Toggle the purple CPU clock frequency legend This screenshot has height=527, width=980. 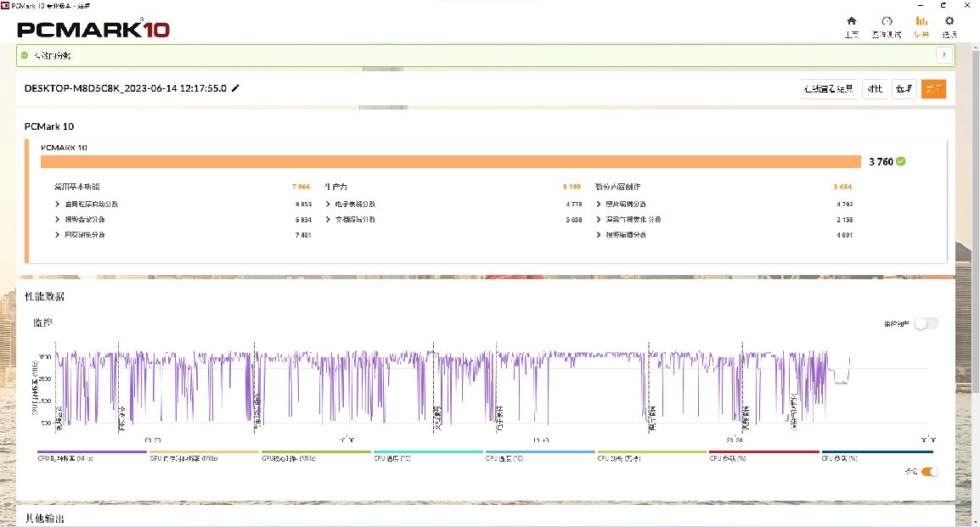(x=92, y=456)
